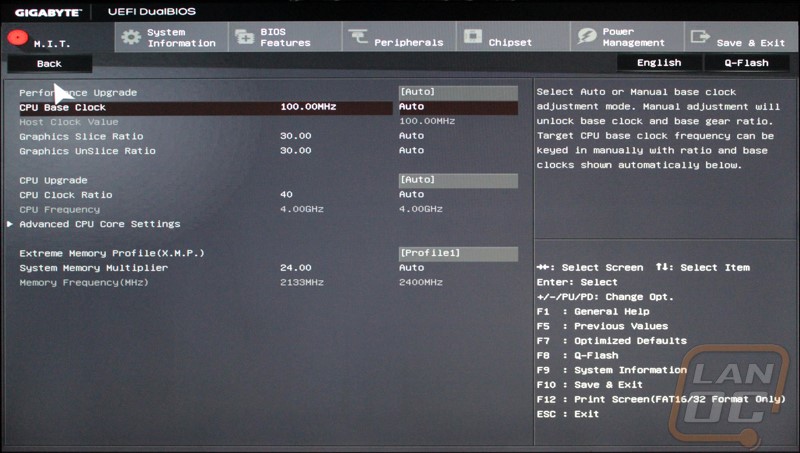
Task: Open the CPU Upgrade Auto dropdown
Action: coord(457,180)
